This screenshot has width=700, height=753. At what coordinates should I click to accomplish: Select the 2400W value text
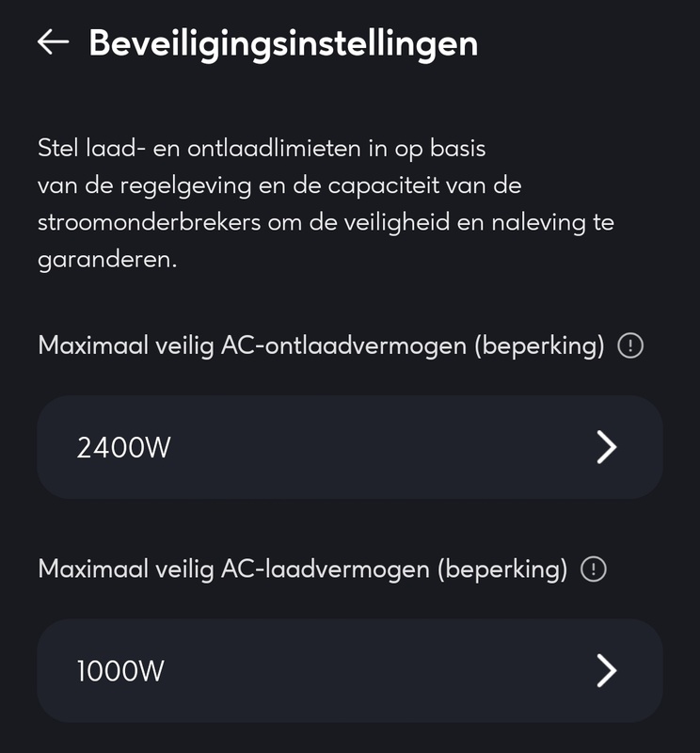[123, 448]
